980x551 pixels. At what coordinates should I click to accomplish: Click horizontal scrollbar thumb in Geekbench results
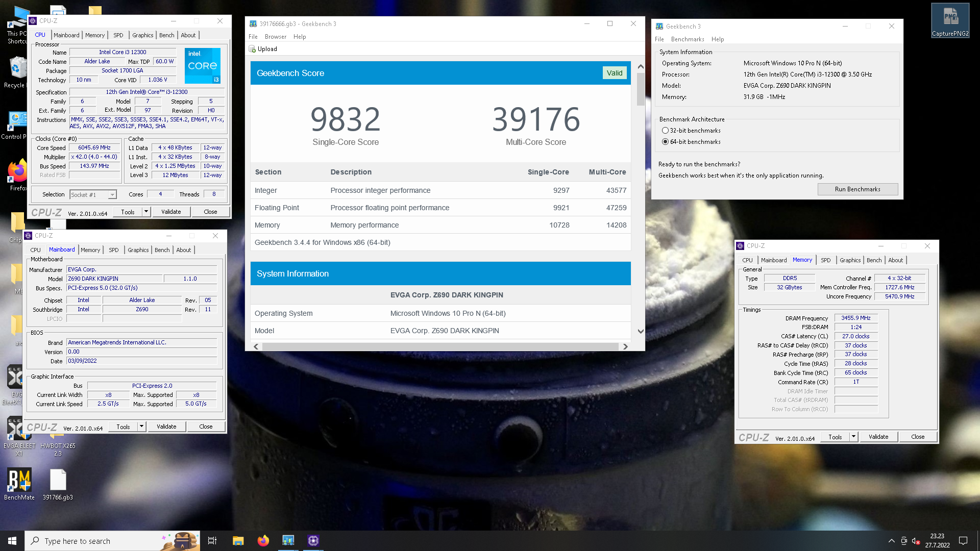[x=440, y=346]
